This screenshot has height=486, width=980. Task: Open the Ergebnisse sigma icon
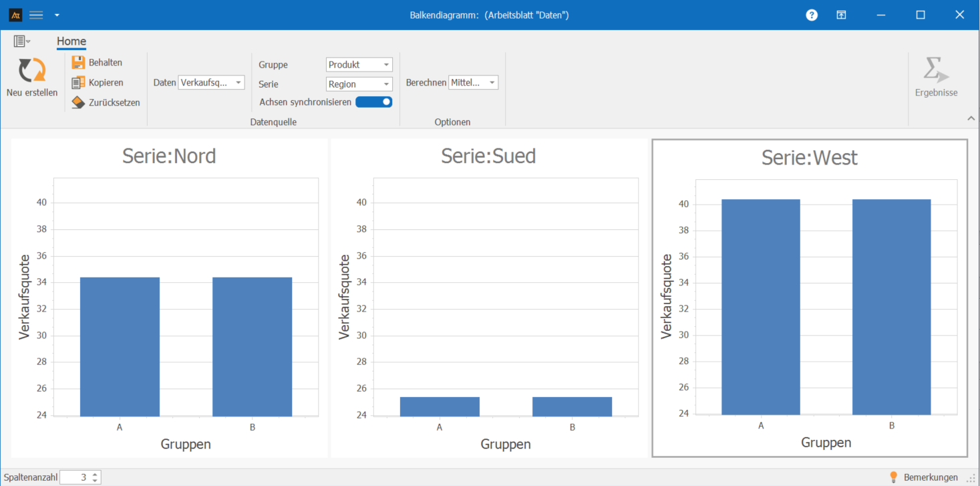(x=935, y=71)
